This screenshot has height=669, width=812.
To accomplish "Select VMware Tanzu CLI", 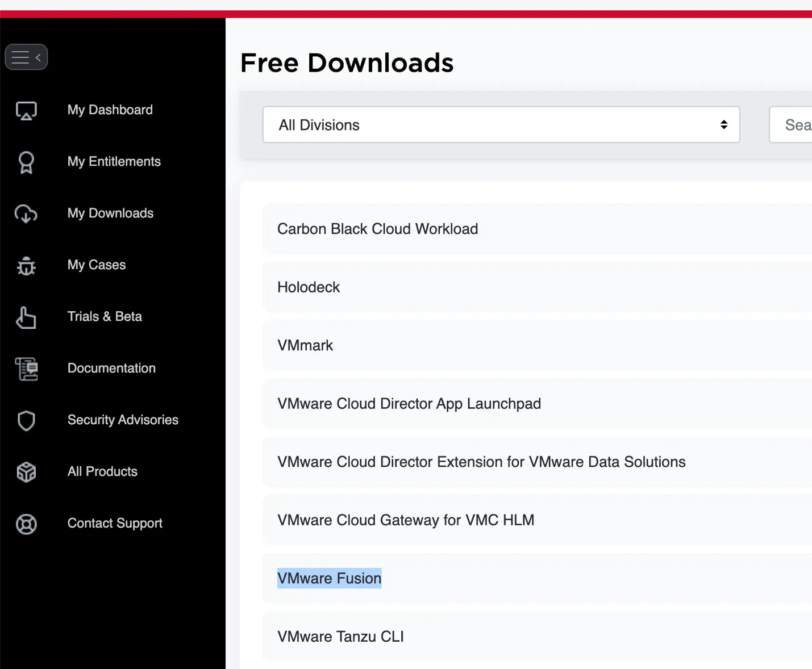I will click(537, 637).
